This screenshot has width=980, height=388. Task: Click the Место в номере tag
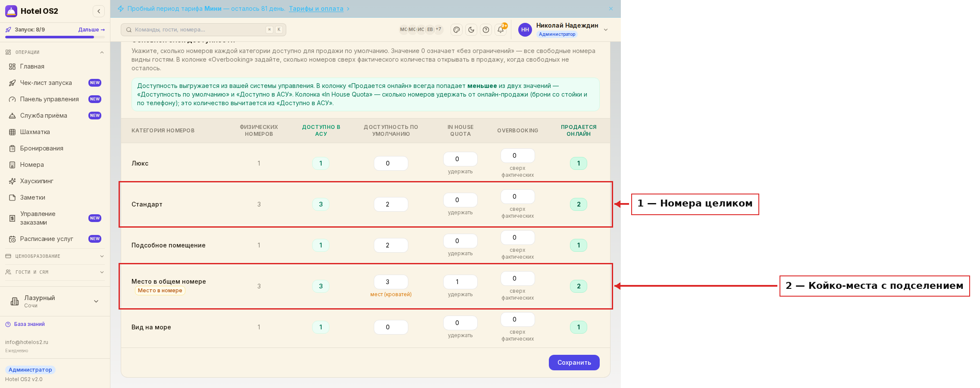(x=160, y=291)
